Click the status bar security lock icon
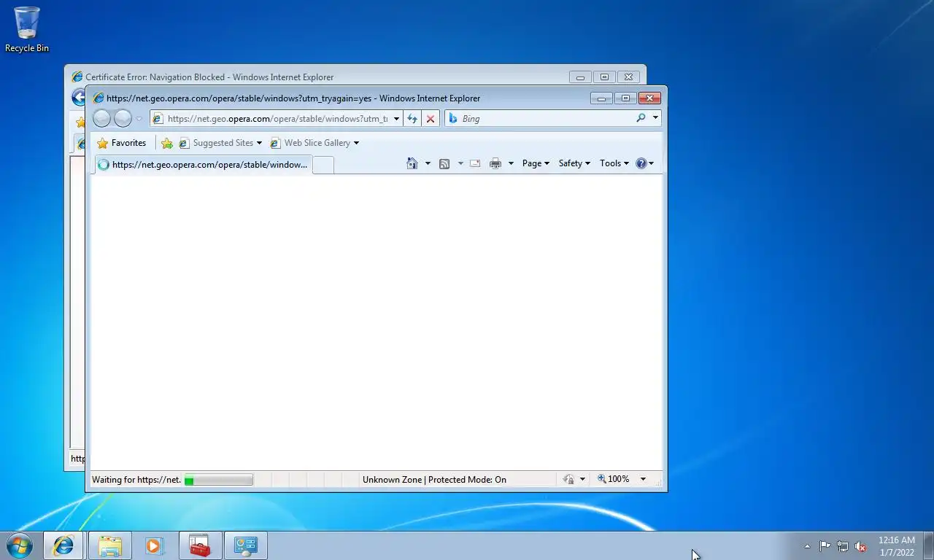934x560 pixels. coord(569,480)
